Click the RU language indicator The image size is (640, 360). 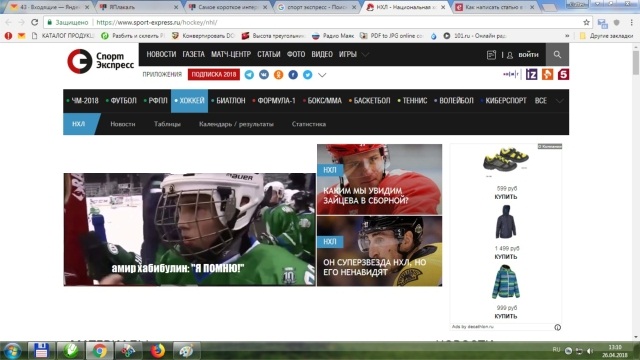[556, 349]
